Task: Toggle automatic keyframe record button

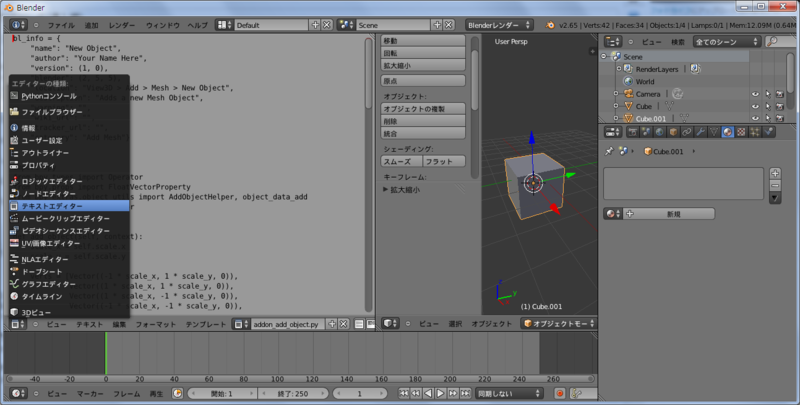Action: [560, 393]
